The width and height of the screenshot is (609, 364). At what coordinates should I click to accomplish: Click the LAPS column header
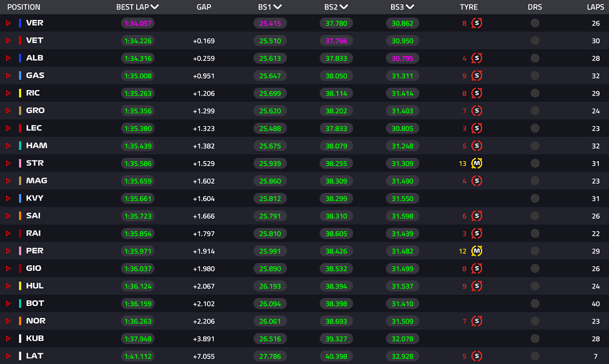point(595,7)
